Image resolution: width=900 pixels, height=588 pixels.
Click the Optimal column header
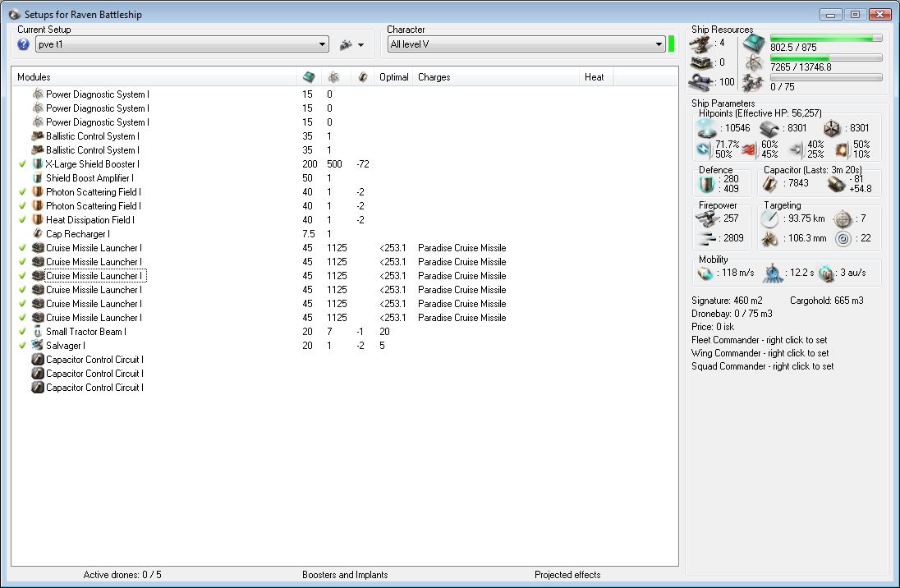tap(394, 77)
